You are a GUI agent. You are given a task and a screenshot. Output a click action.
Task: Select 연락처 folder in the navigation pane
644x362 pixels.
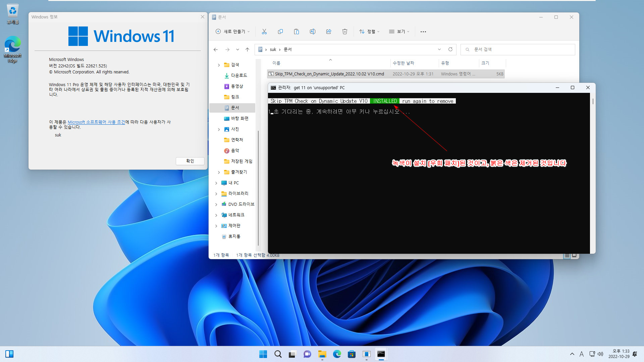tap(233, 140)
